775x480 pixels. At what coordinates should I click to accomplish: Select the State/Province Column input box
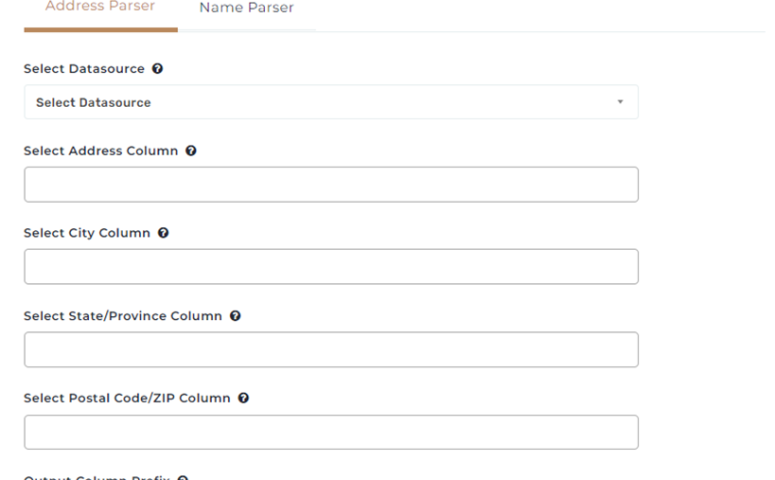[330, 350]
